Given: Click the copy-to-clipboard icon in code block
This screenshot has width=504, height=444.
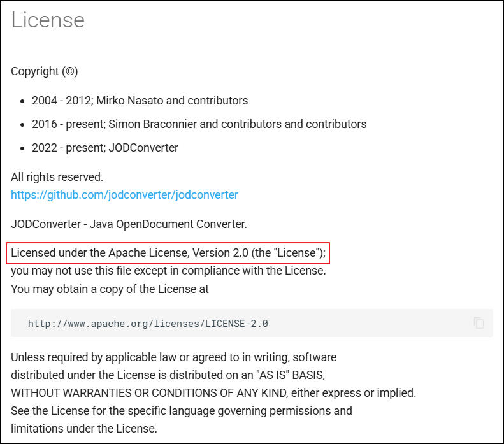Looking at the screenshot, I should point(479,323).
